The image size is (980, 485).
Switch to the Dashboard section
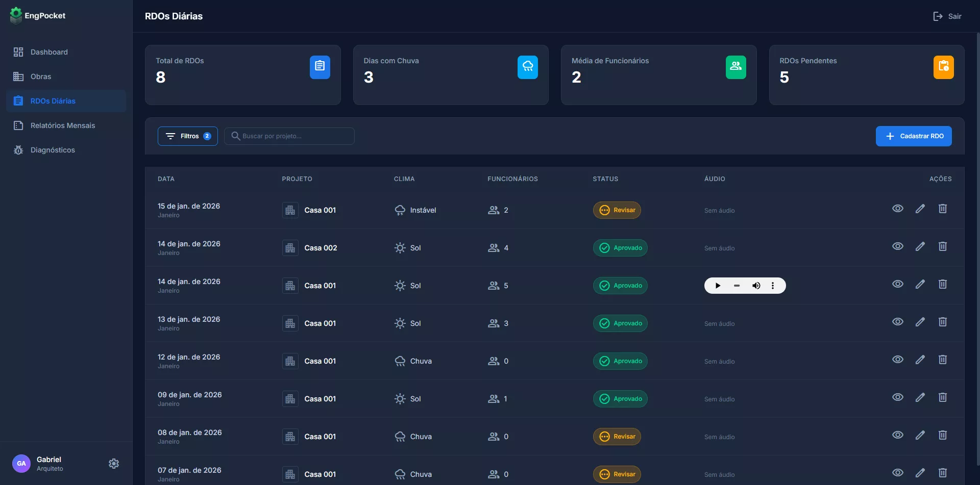point(49,52)
